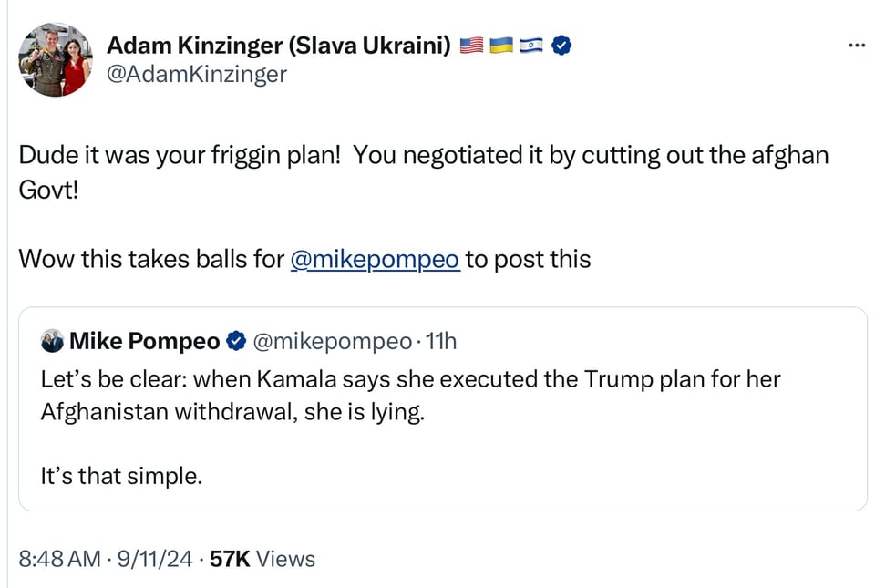Image resolution: width=875 pixels, height=588 pixels.
Task: View the 57K Views count
Action: coord(262,559)
